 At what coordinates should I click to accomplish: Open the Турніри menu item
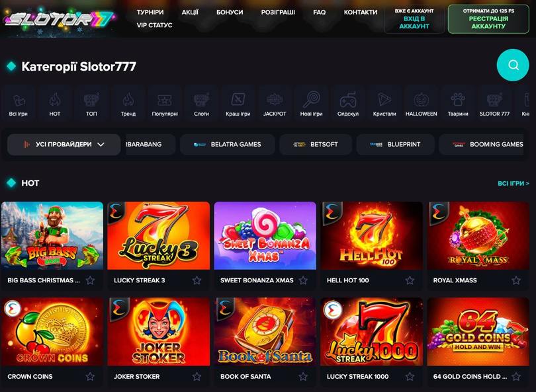150,13
